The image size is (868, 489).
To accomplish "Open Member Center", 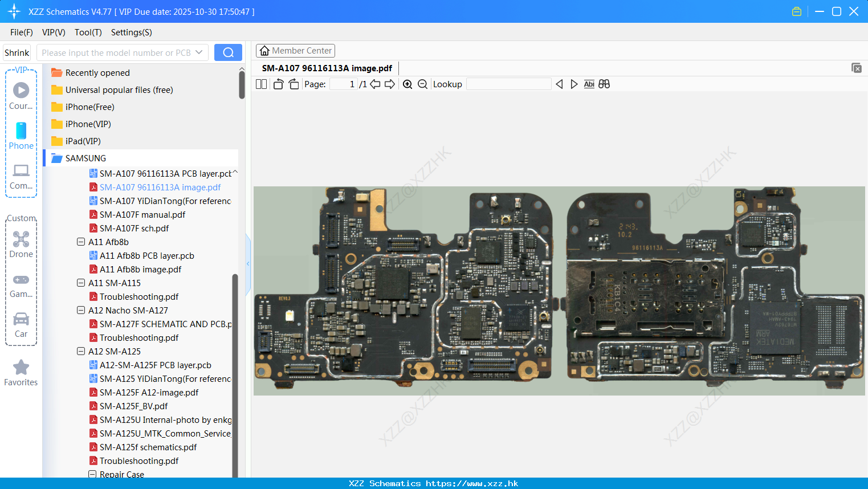I will (295, 51).
